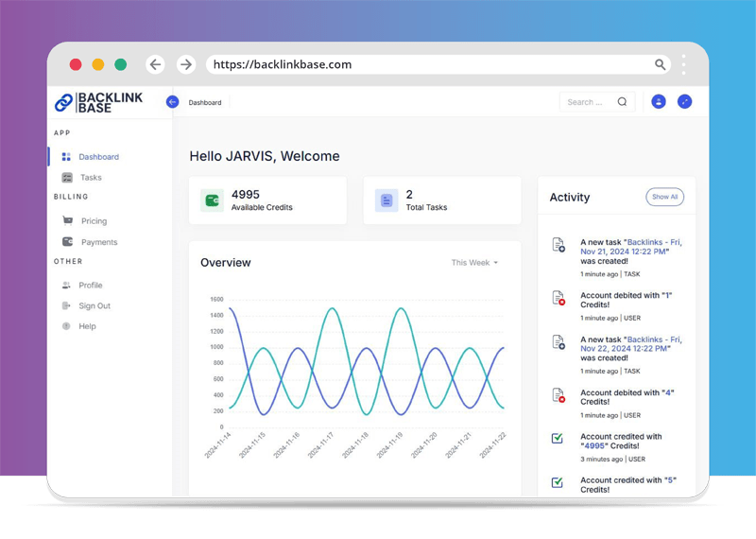
Task: Open Pricing page in sidebar
Action: [94, 221]
